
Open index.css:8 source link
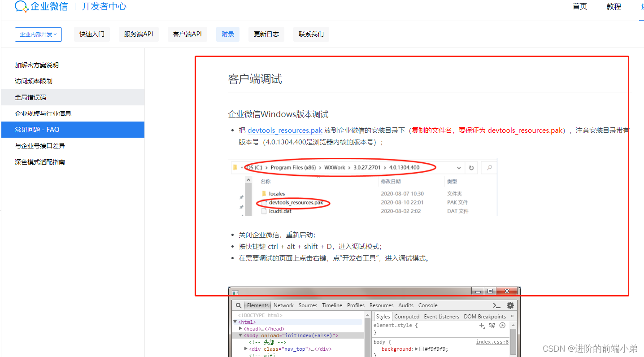tap(492, 342)
